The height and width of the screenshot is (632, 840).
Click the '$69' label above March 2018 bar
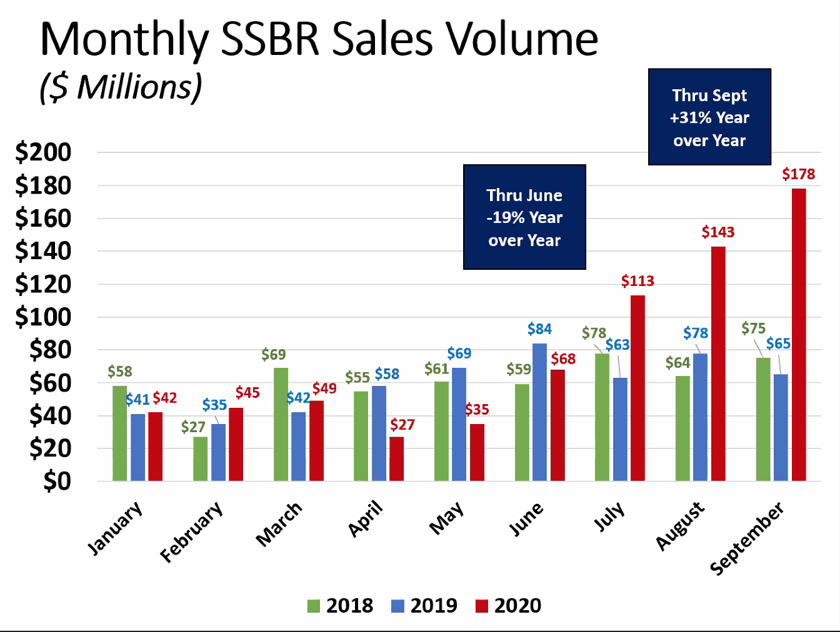click(x=273, y=355)
